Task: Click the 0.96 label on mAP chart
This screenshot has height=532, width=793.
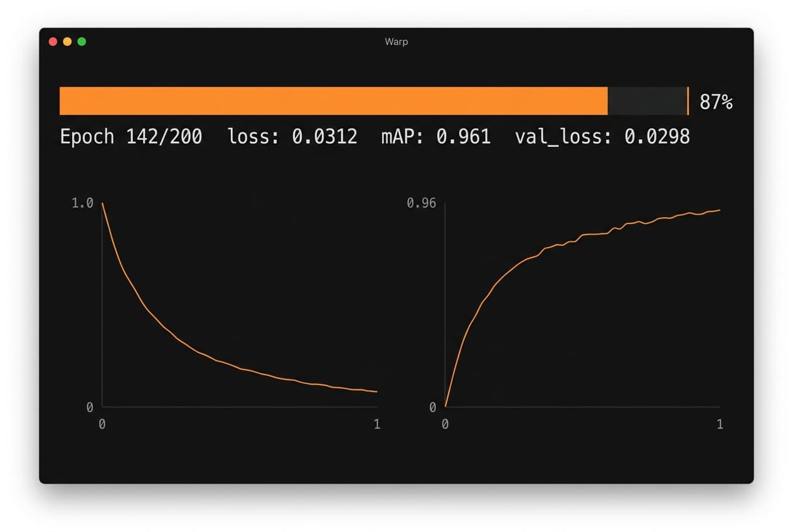Action: [421, 203]
